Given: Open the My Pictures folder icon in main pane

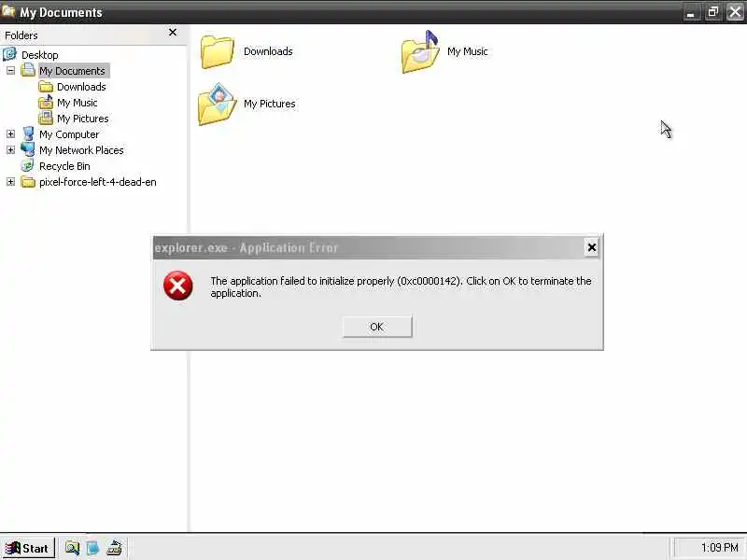Looking at the screenshot, I should pyautogui.click(x=218, y=104).
